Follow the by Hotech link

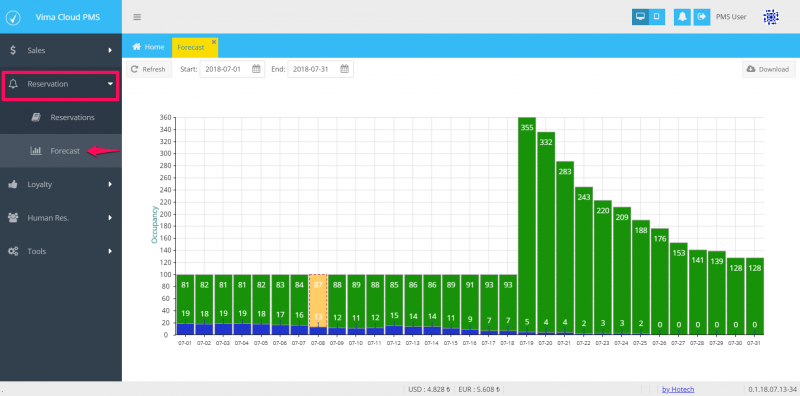click(678, 389)
